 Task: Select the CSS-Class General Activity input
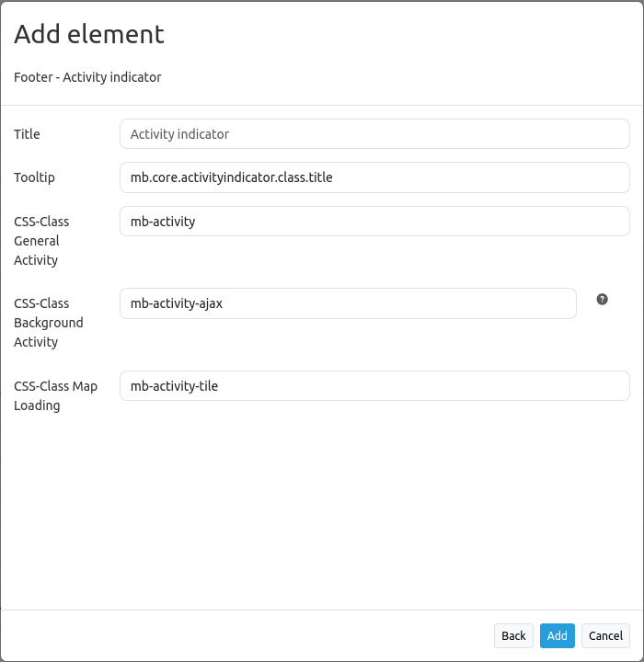pyautogui.click(x=374, y=222)
